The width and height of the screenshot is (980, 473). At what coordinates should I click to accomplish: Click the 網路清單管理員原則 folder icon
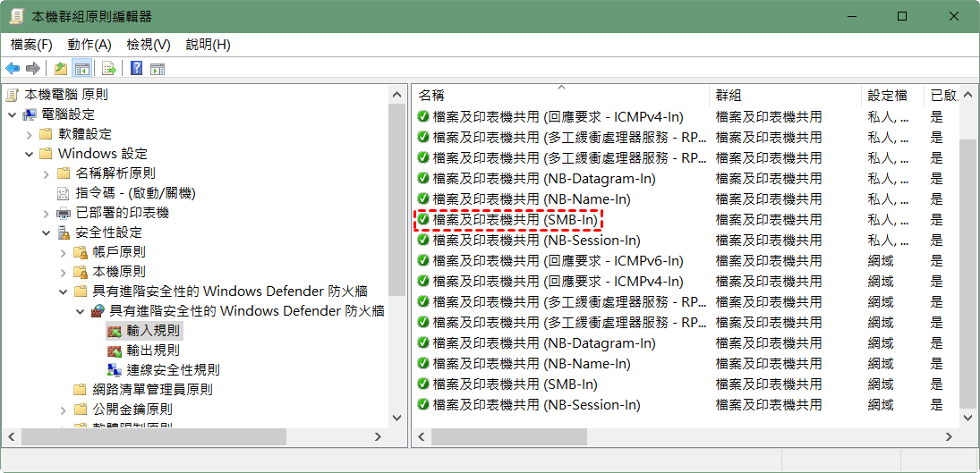pyautogui.click(x=80, y=389)
